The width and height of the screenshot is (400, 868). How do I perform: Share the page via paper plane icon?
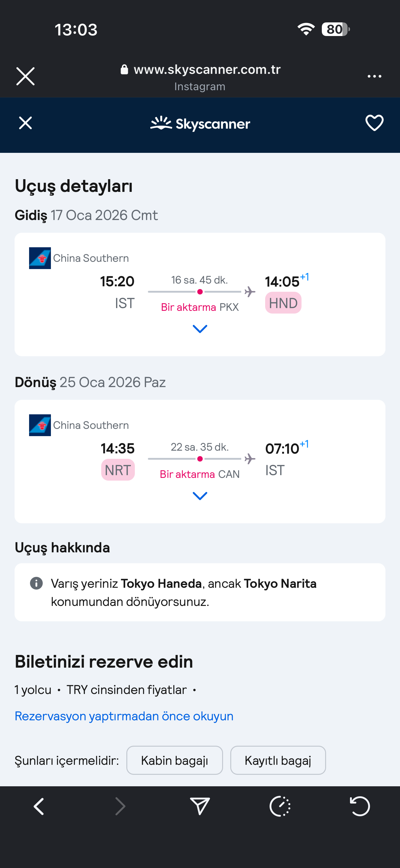[x=200, y=806]
